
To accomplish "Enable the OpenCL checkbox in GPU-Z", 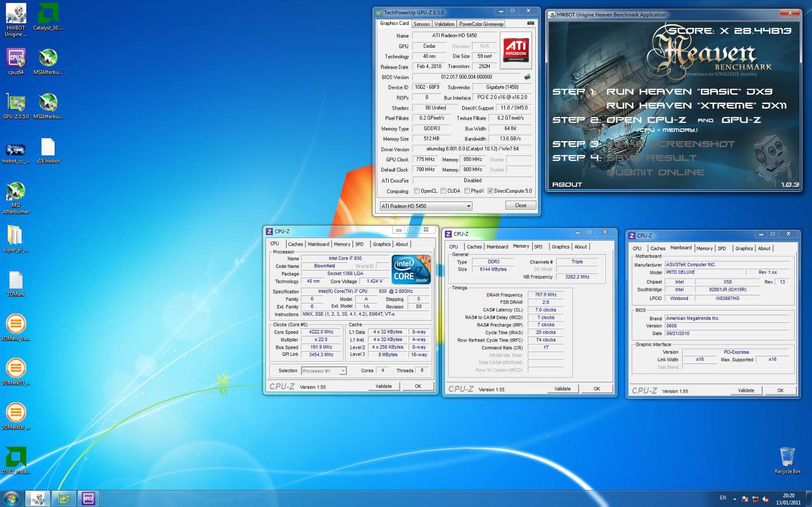I will 417,191.
